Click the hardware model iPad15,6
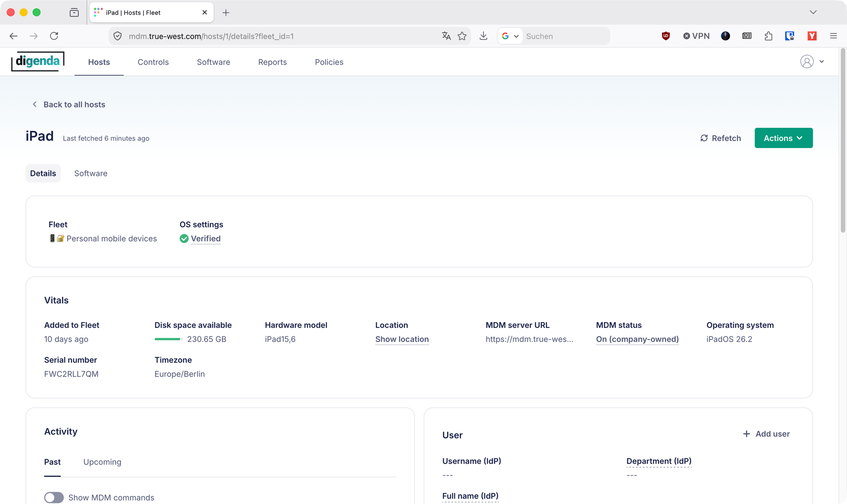The image size is (847, 504). click(280, 339)
